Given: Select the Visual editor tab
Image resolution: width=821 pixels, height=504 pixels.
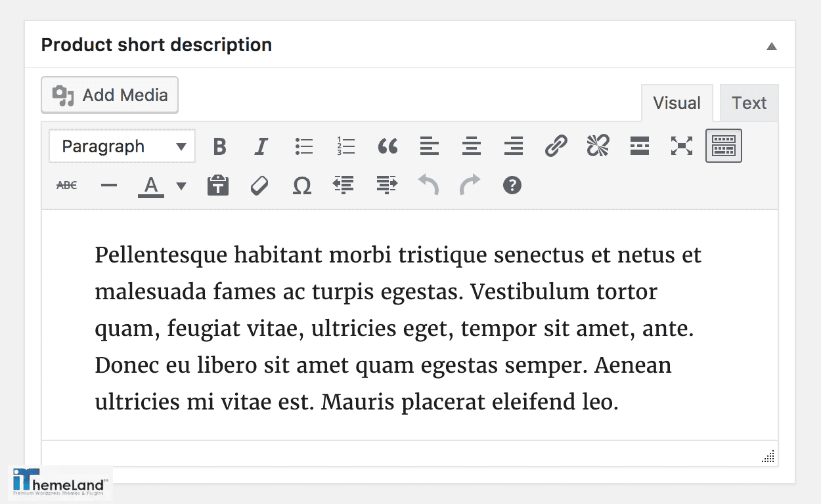Looking at the screenshot, I should (x=677, y=103).
